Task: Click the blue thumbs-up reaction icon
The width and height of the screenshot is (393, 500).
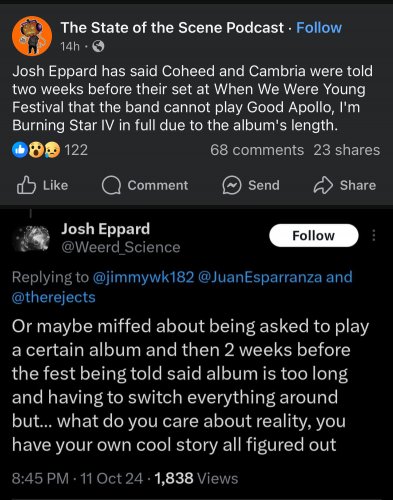Action: (20, 150)
